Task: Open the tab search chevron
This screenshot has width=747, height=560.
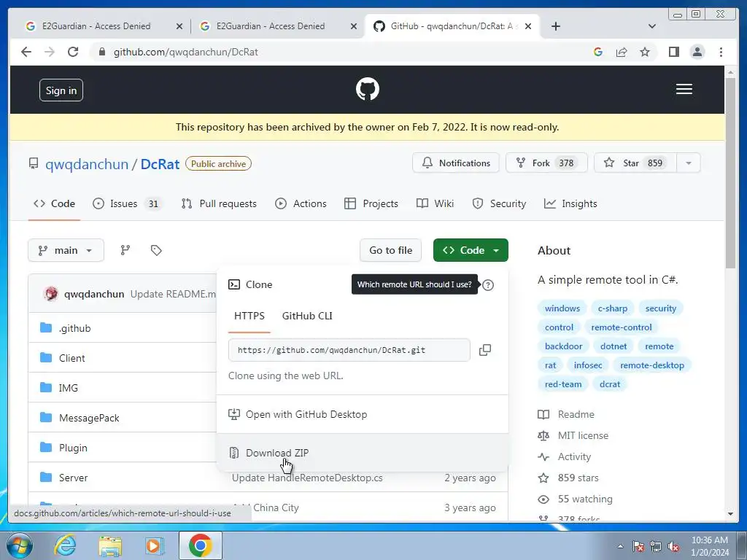Action: (651, 26)
